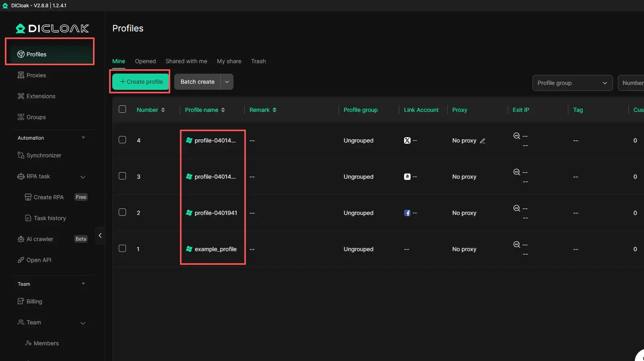Image resolution: width=644 pixels, height=361 pixels.
Task: Collapse the RPA task submenu
Action: [x=83, y=177]
